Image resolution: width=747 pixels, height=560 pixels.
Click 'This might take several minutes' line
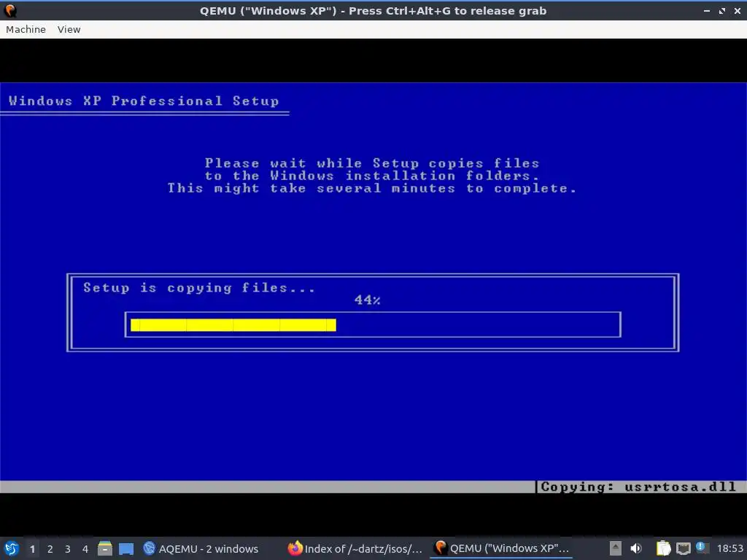[371, 189]
